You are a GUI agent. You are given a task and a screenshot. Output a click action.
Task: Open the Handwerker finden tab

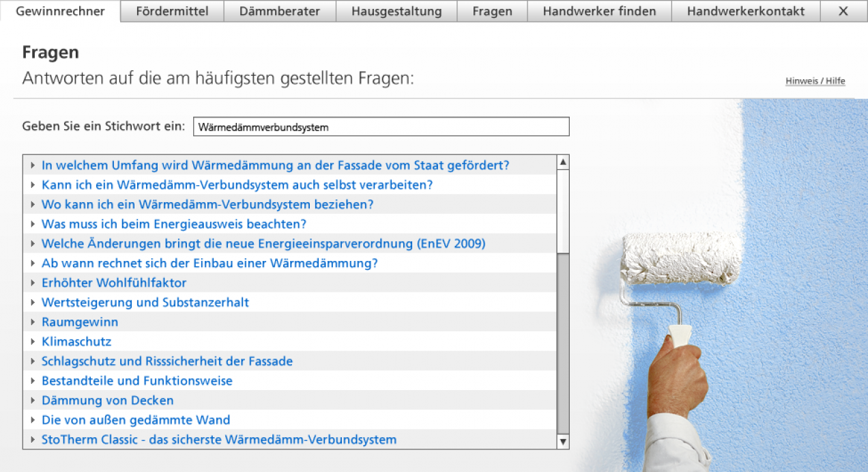598,11
